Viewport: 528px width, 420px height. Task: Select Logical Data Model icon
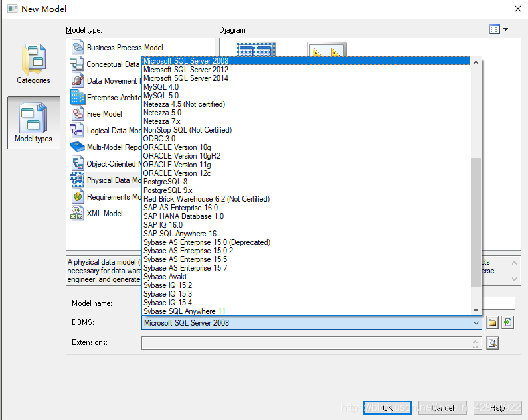click(77, 131)
